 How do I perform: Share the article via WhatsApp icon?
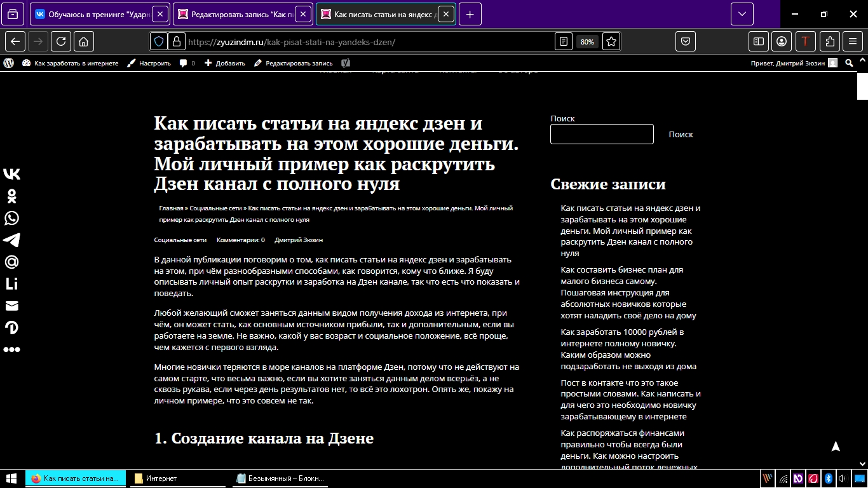11,218
